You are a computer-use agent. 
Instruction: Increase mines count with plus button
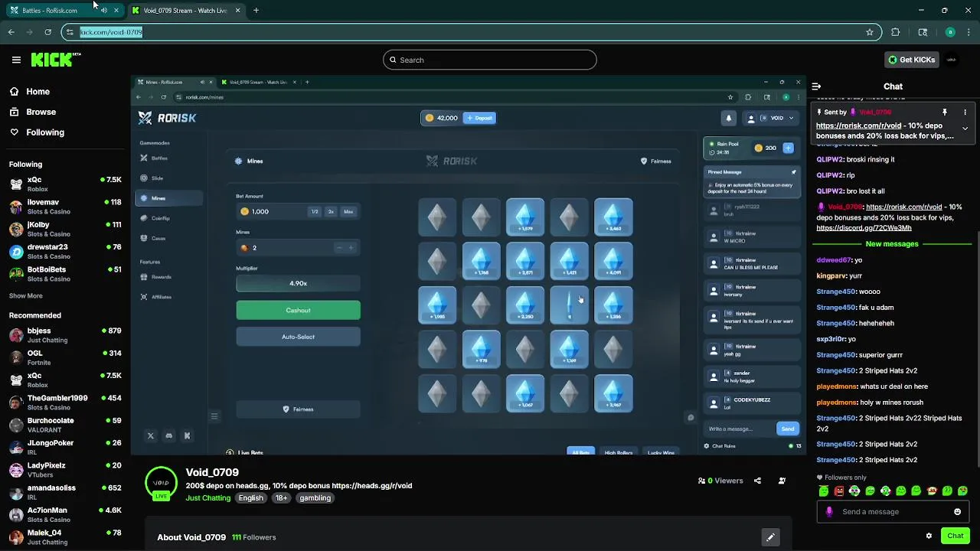[x=351, y=247]
